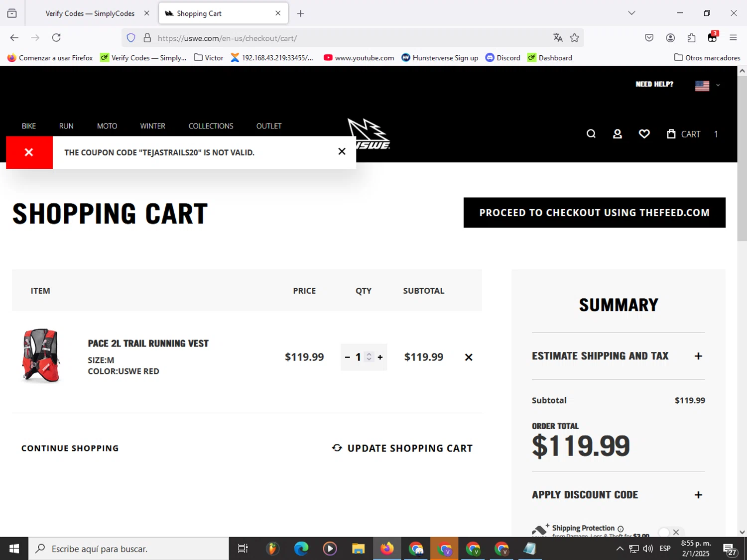This screenshot has height=560, width=747.
Task: Decrease quantity with minus button
Action: (348, 357)
